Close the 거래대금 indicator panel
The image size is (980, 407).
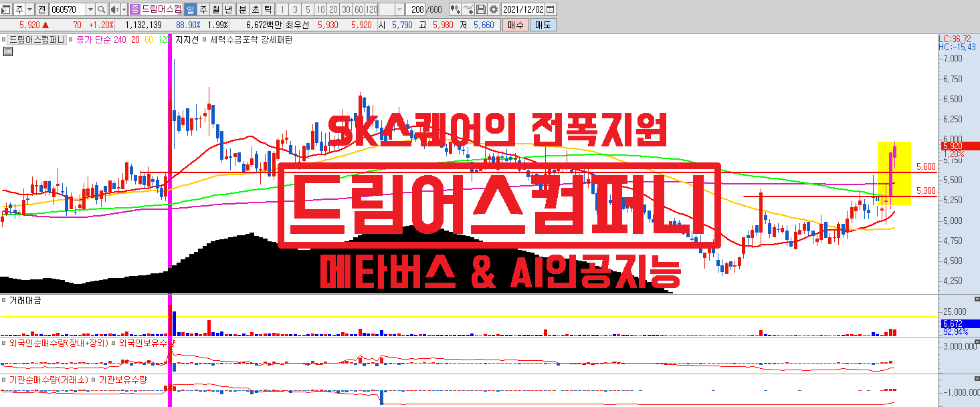976,299
